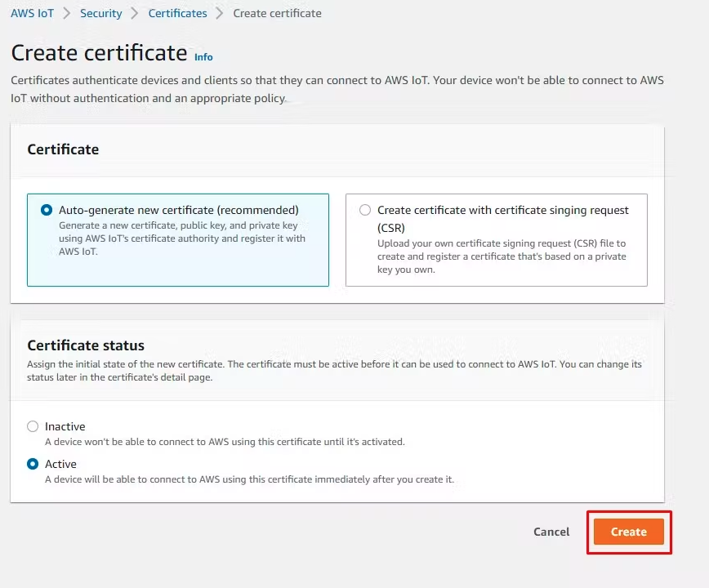Screen dimensions: 709x588
Task: Click the Create certificate page heading
Action: click(99, 53)
